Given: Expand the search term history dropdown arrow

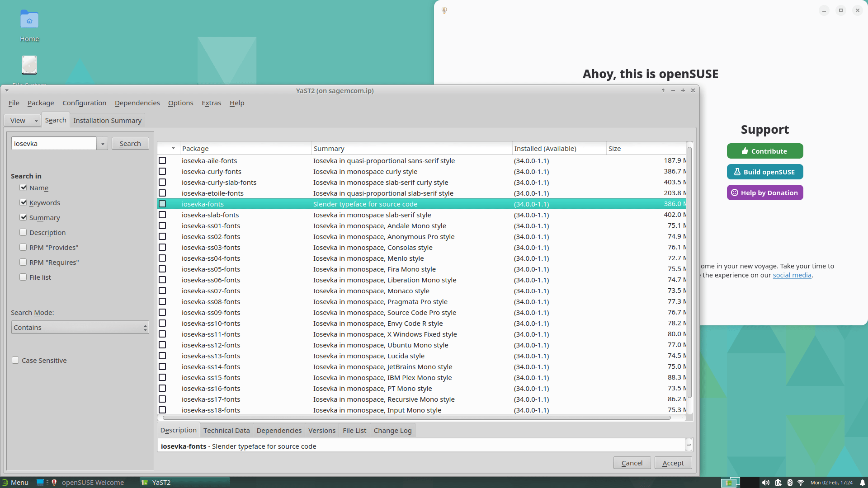Looking at the screenshot, I should click(103, 144).
